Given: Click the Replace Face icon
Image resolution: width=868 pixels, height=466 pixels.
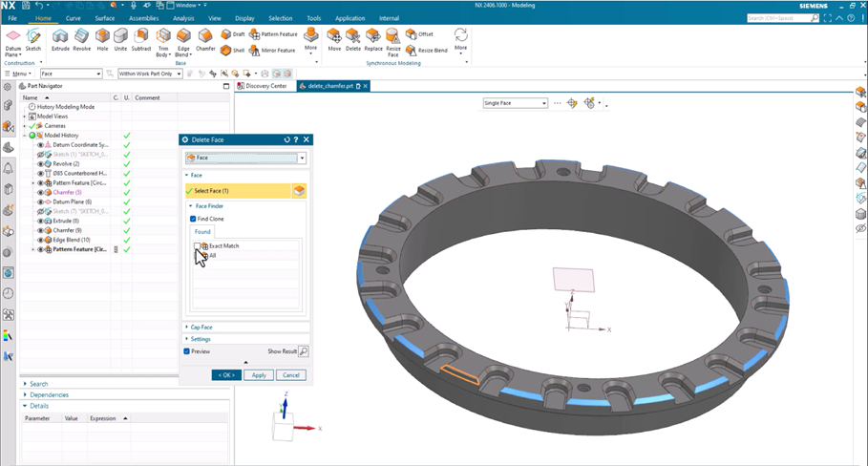Looking at the screenshot, I should [x=373, y=40].
